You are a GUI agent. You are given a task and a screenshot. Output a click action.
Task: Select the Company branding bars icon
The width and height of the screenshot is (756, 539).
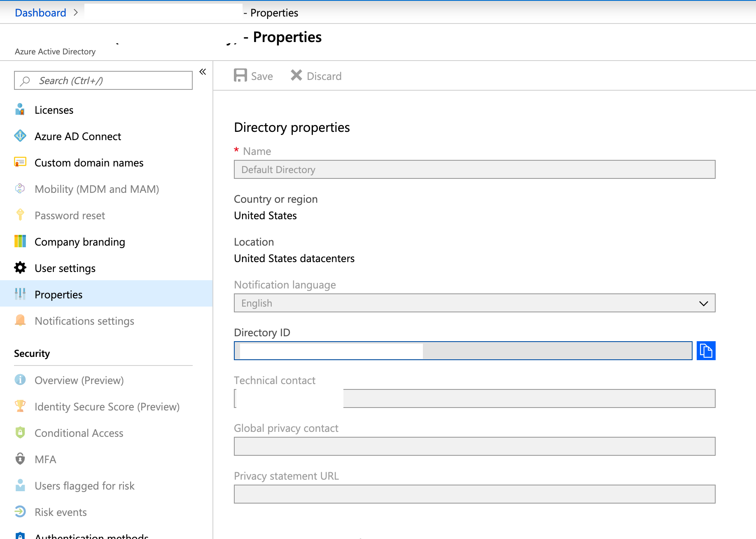[20, 241]
